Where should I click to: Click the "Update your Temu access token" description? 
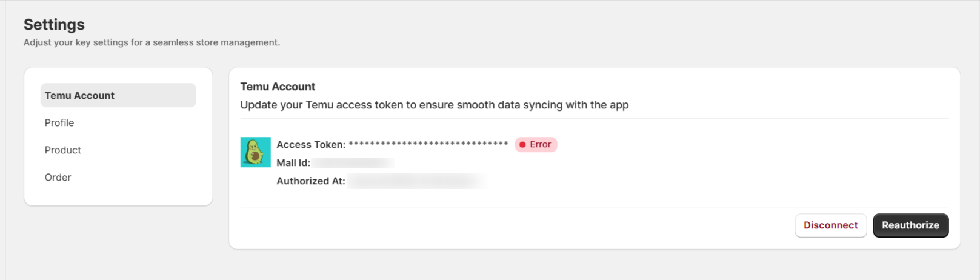[434, 105]
